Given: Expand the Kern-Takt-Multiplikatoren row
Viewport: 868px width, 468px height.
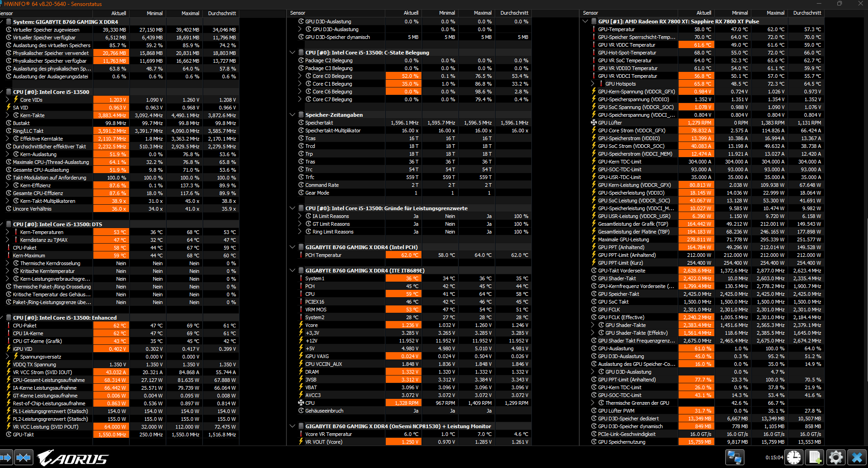Looking at the screenshot, I should click(x=7, y=201).
